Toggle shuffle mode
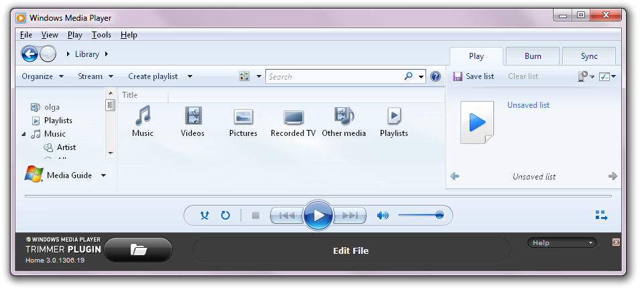Screen dimensions: 644x290 pos(204,215)
